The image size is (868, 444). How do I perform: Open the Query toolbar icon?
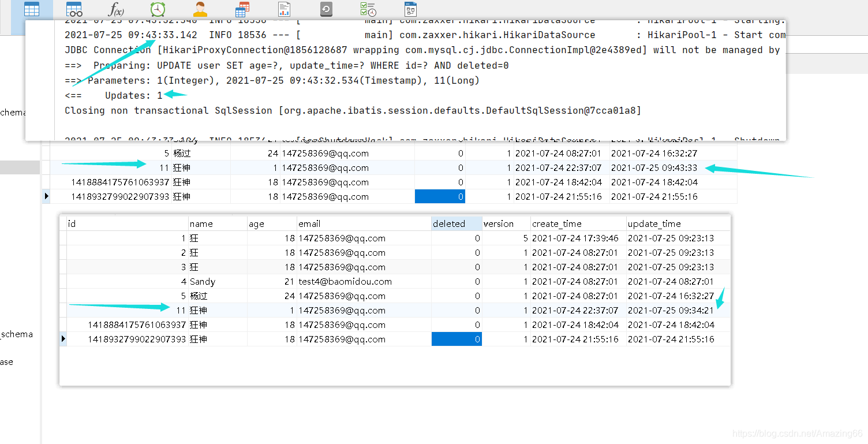242,9
